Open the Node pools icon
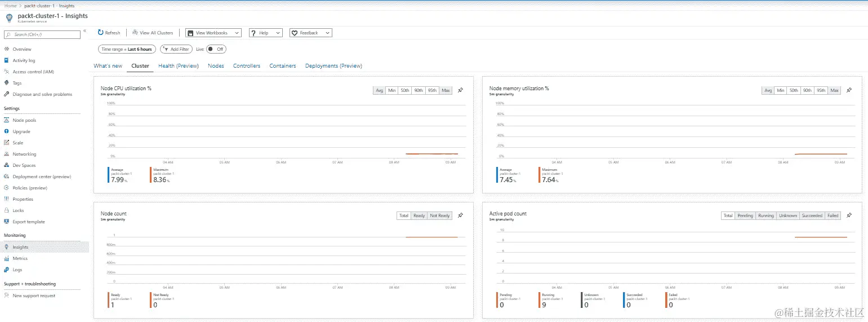 6,120
